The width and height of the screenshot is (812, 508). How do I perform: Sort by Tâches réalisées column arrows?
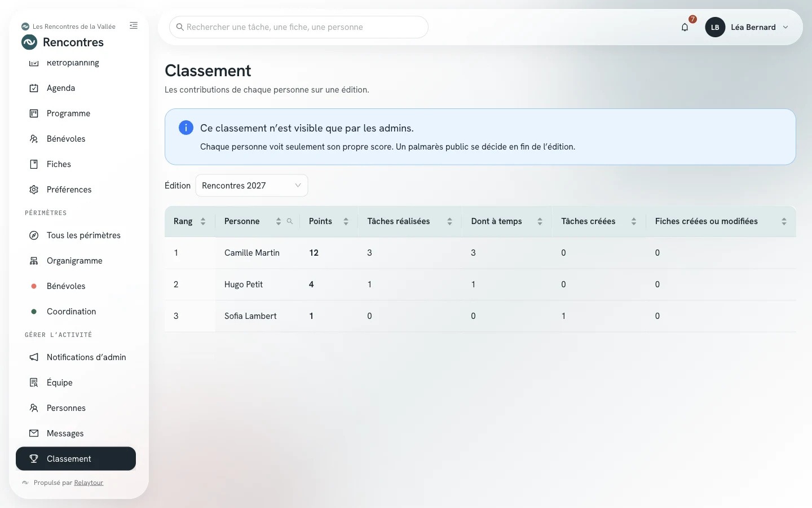(x=449, y=221)
